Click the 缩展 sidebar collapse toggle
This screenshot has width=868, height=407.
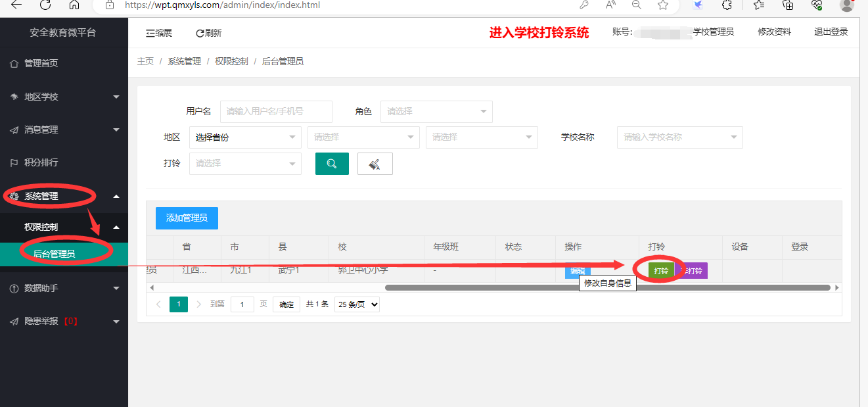click(x=158, y=33)
